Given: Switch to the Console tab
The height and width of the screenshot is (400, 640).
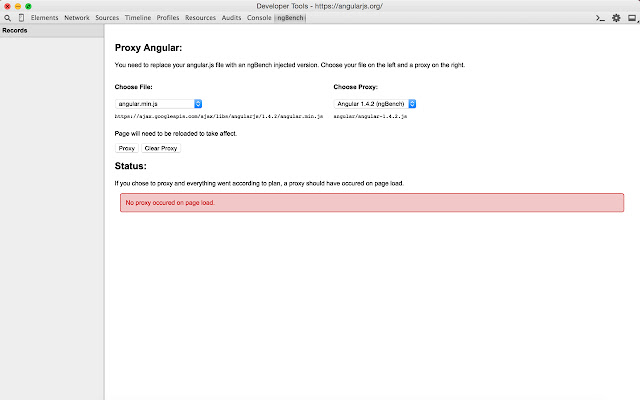Looking at the screenshot, I should pos(259,18).
